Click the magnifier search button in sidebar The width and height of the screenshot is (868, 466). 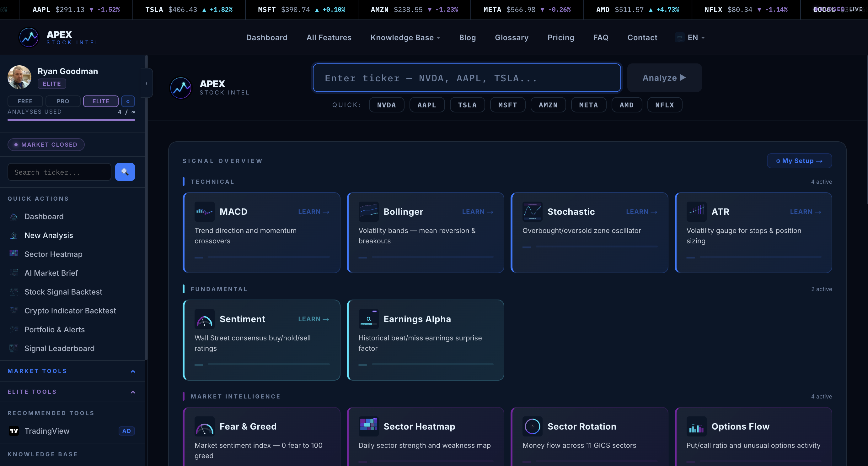pos(125,172)
